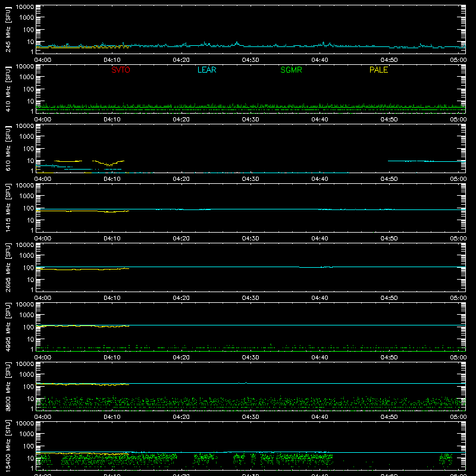Viewport: 476px width, 476px height.
Task: Select the 410 MHz [SFU] axis title
Action: tap(8, 89)
